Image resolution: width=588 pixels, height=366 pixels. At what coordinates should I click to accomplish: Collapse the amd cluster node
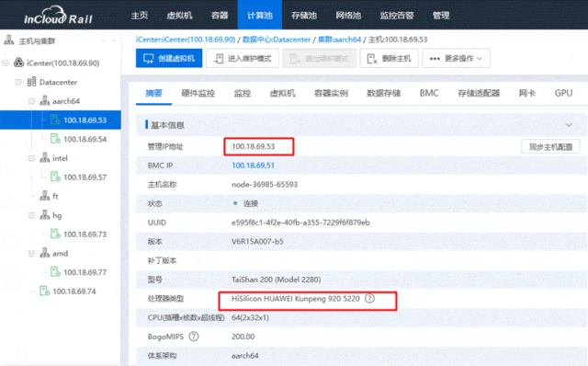[31, 254]
